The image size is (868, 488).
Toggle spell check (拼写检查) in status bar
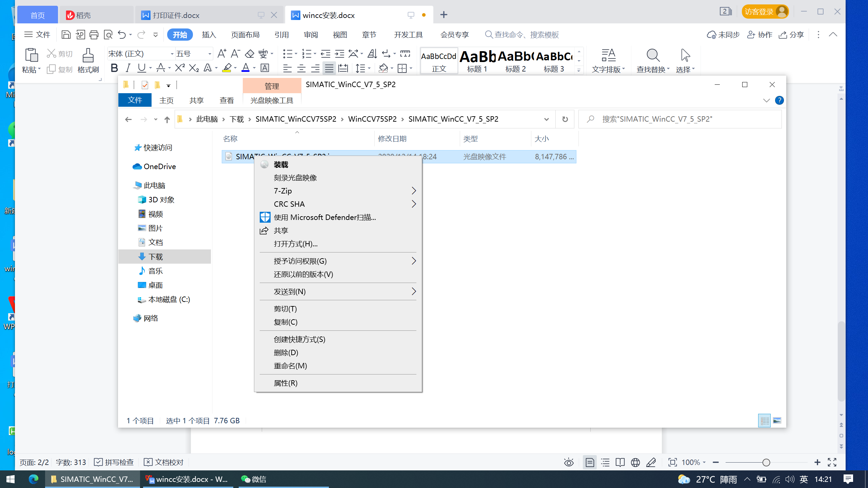pyautogui.click(x=114, y=462)
